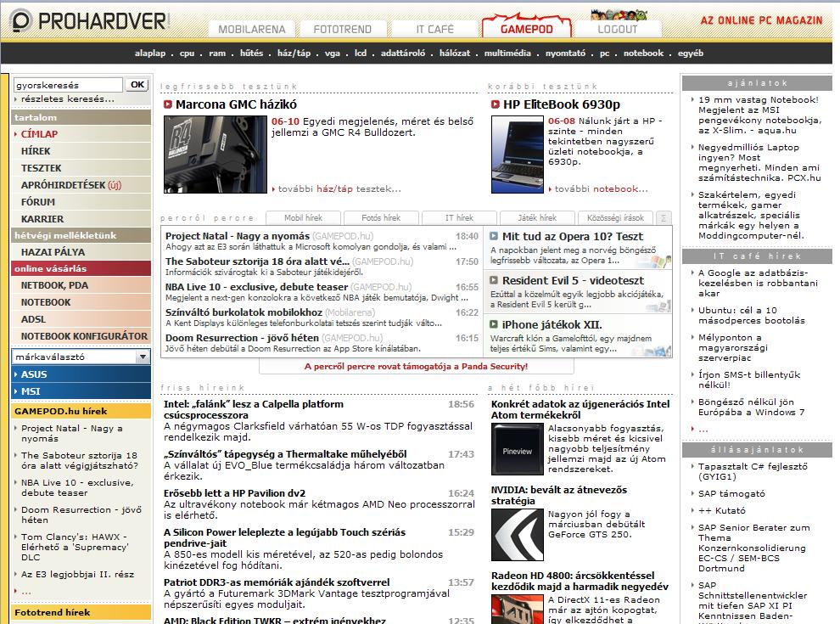Open KARRIER in sidebar
The width and height of the screenshot is (840, 624).
[81, 219]
